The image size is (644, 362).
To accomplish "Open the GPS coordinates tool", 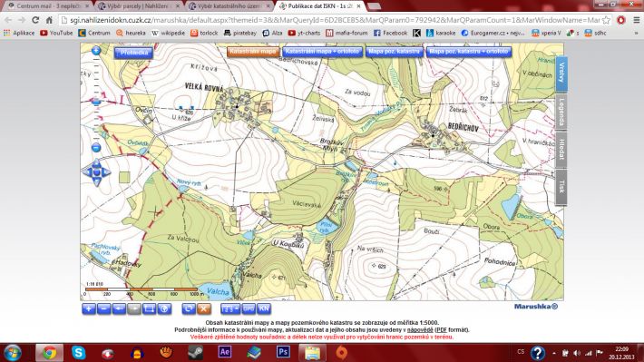I will point(249,308).
